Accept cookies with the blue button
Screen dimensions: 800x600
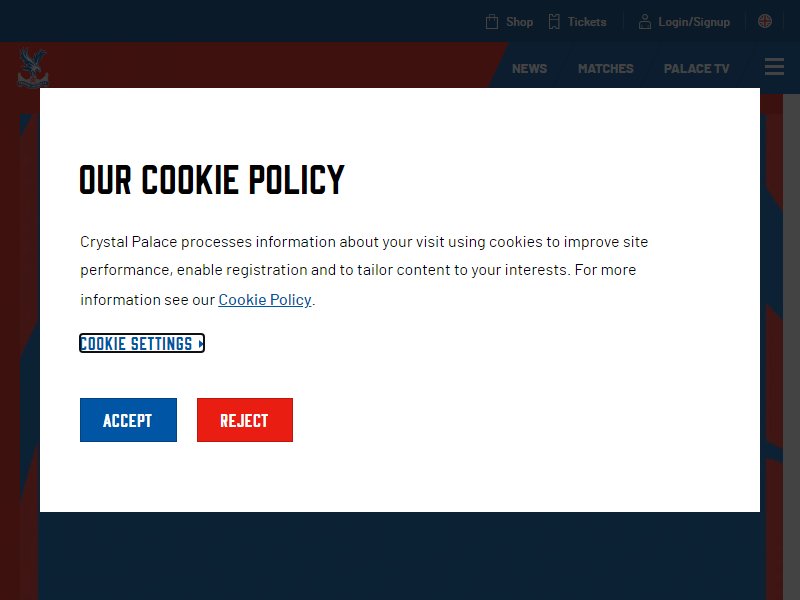click(x=129, y=420)
